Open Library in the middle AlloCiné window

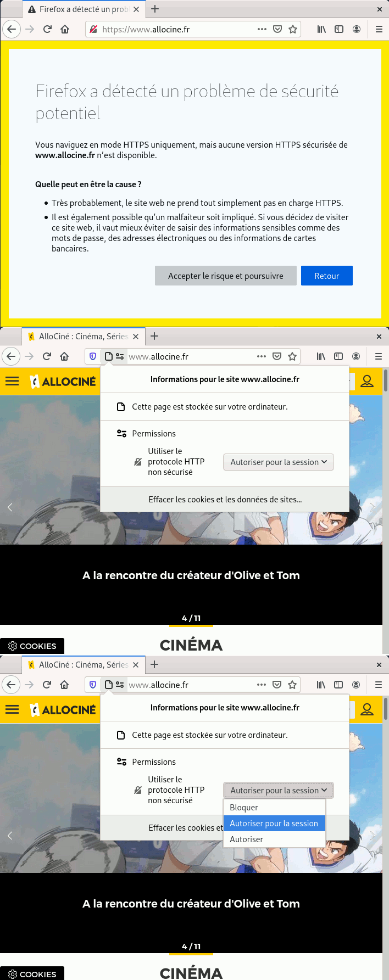(x=321, y=356)
